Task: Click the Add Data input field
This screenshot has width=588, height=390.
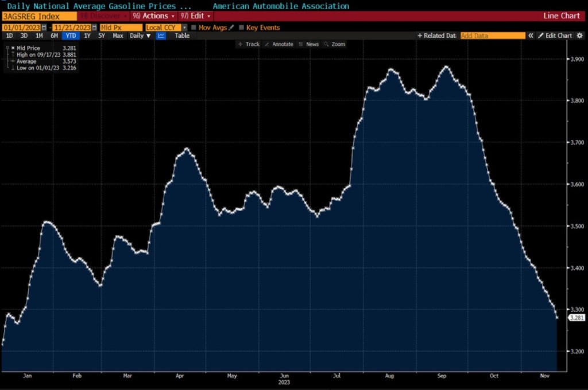Action: tap(492, 36)
